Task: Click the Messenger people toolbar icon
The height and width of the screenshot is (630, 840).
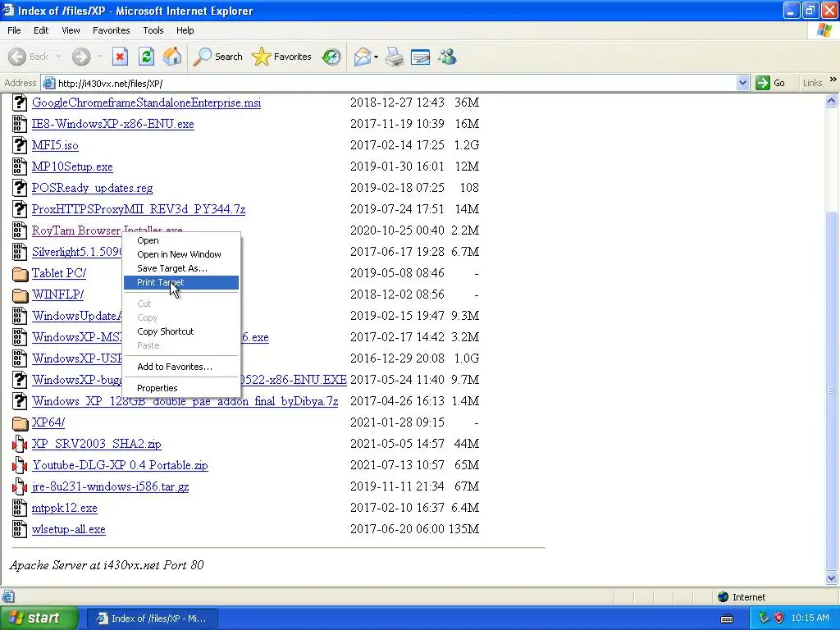Action: [x=447, y=57]
